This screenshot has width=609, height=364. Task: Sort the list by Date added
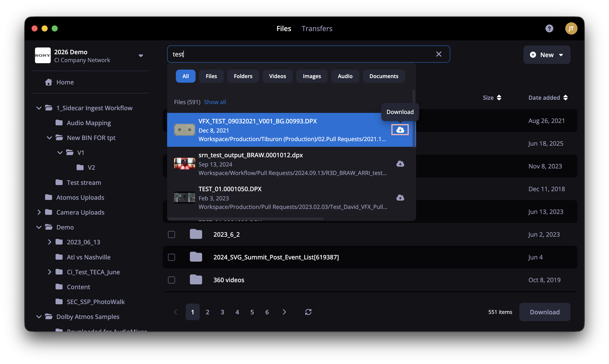pyautogui.click(x=548, y=98)
